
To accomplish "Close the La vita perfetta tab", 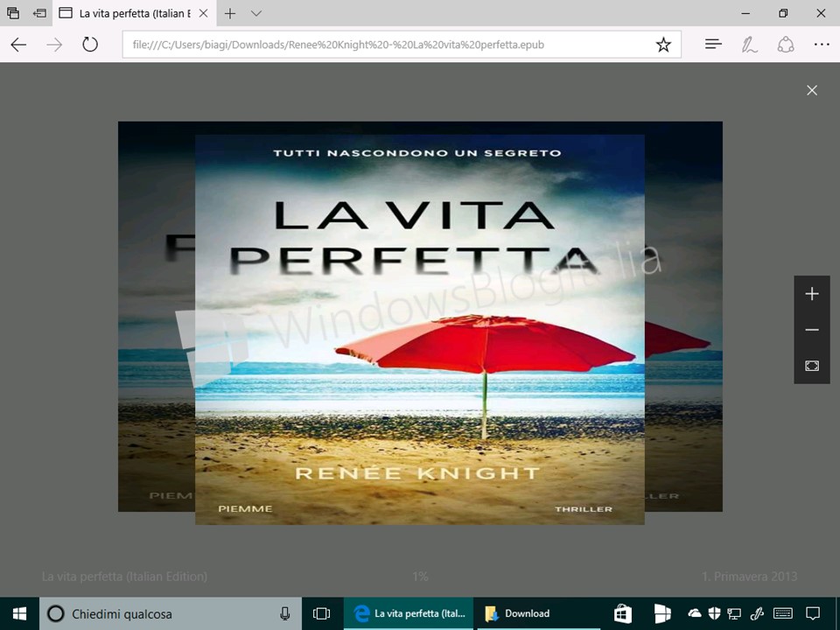I will [x=204, y=13].
